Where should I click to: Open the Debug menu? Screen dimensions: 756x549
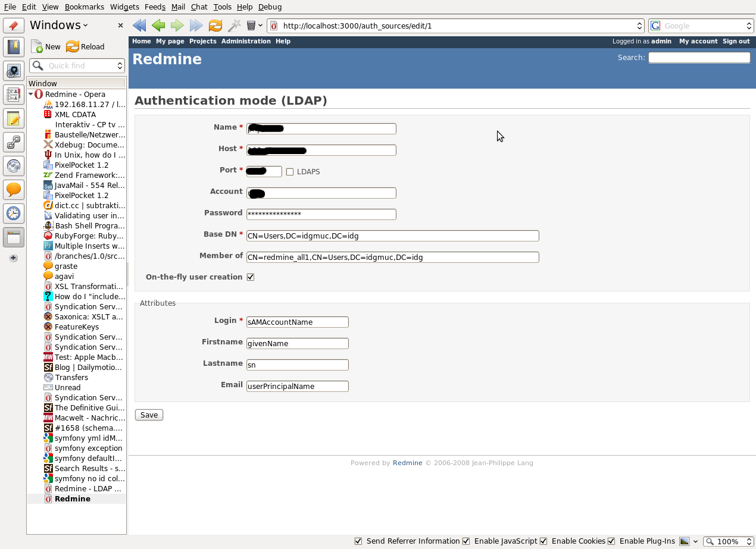click(270, 7)
